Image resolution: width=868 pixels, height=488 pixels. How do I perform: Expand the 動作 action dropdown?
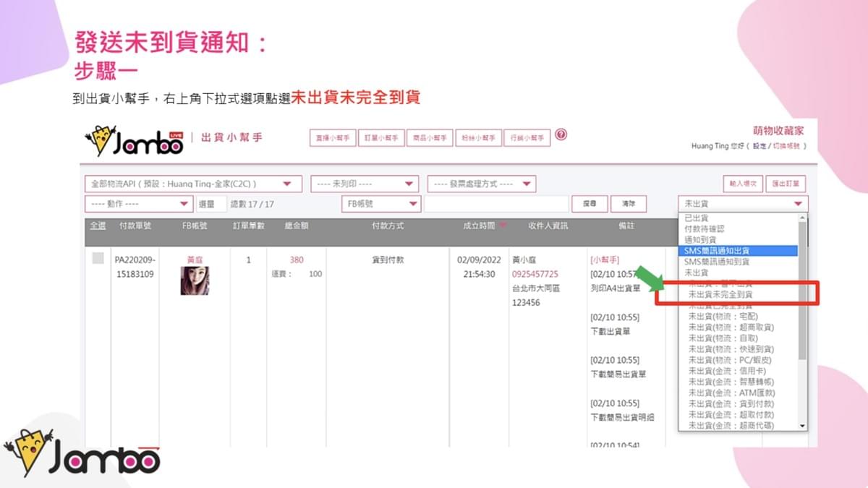(x=139, y=204)
